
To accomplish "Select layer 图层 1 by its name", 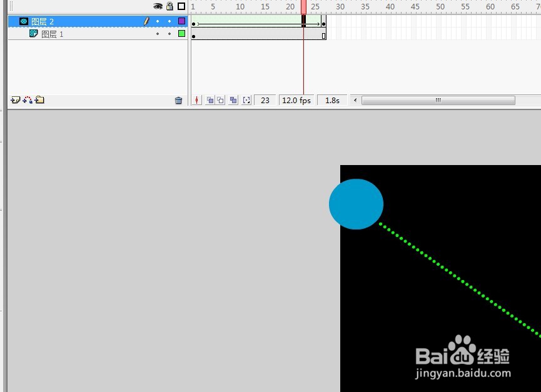I will click(52, 34).
